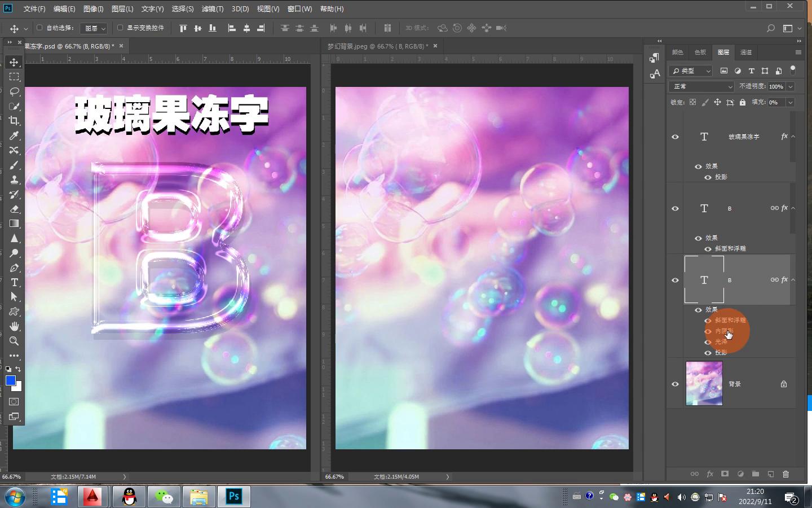Select the Zoom magnifier tool
This screenshot has height=508, width=812.
click(14, 341)
